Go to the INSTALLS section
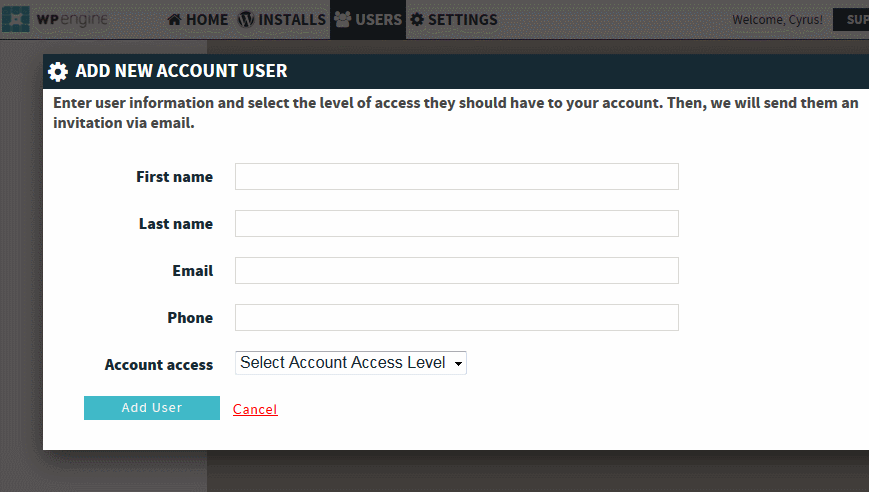 (x=282, y=20)
